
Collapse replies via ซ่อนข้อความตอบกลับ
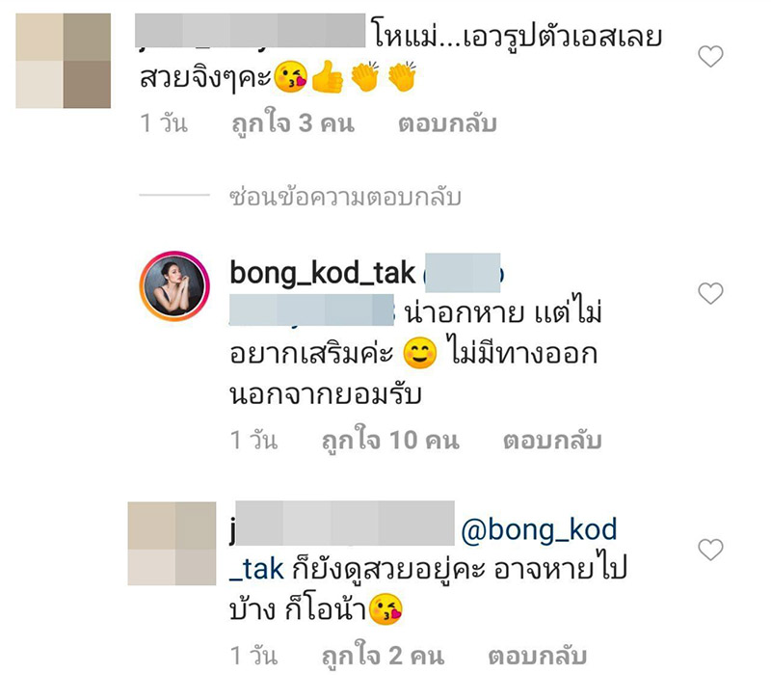click(x=345, y=197)
